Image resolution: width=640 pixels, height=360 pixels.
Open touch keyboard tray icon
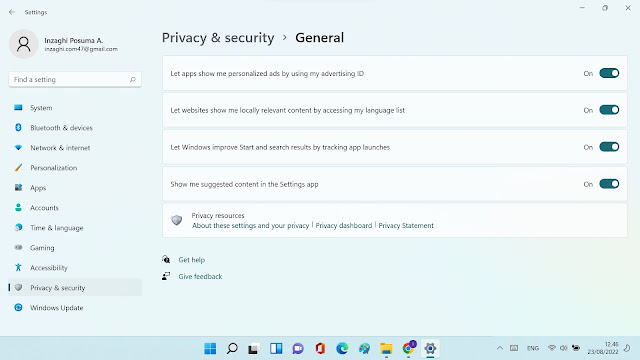tap(514, 348)
